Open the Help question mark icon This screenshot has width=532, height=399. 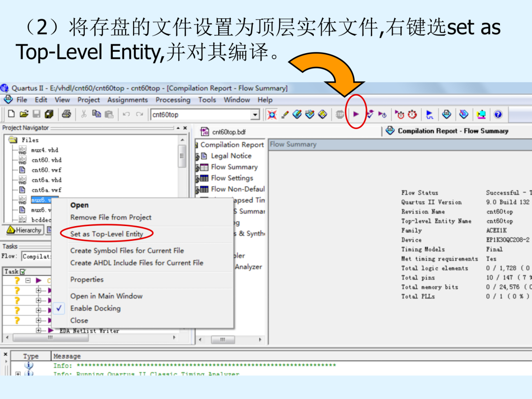pos(498,114)
